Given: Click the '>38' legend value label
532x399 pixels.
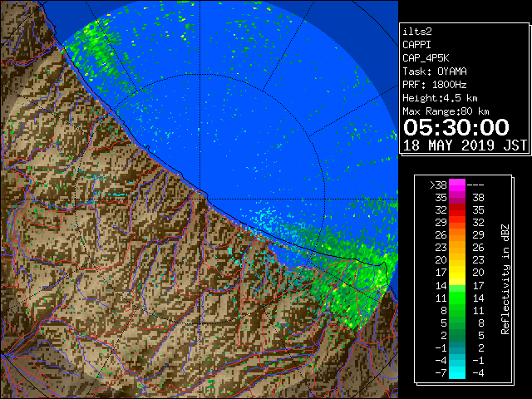Looking at the screenshot, I should (438, 185).
